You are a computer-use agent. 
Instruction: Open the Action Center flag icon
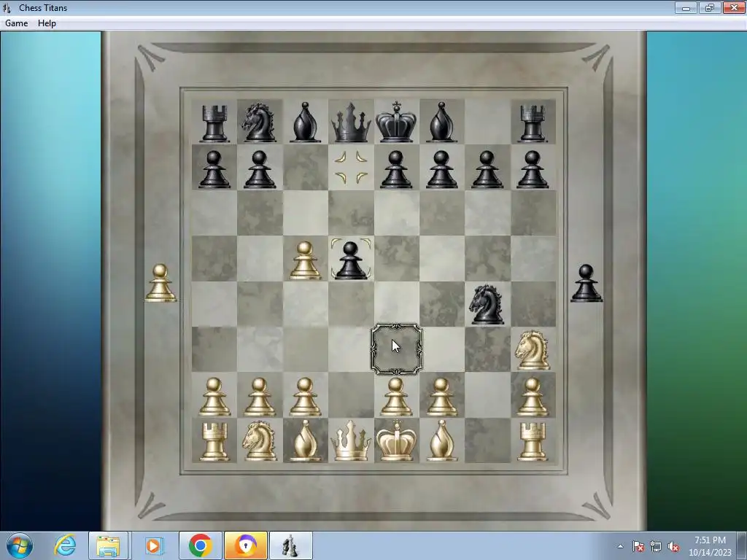pyautogui.click(x=638, y=546)
